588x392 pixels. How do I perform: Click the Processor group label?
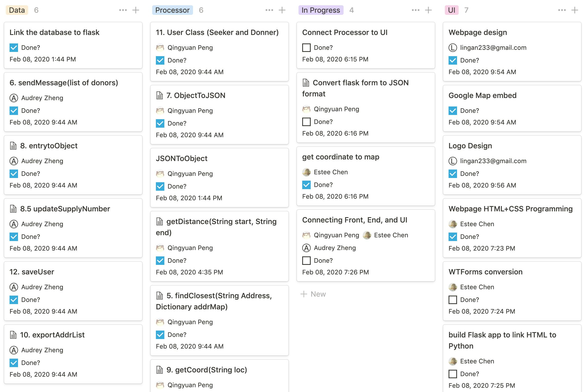coord(172,10)
